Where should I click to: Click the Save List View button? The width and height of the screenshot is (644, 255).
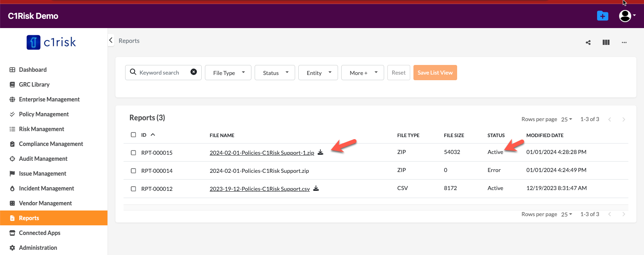tap(435, 73)
